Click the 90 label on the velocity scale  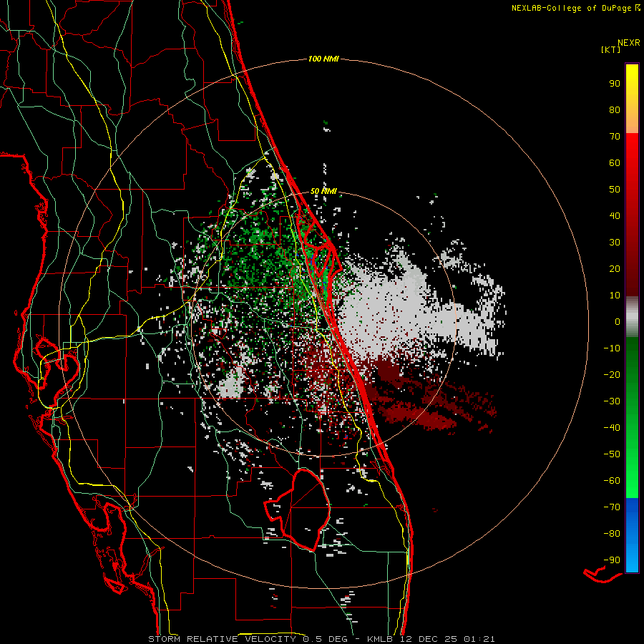(615, 84)
